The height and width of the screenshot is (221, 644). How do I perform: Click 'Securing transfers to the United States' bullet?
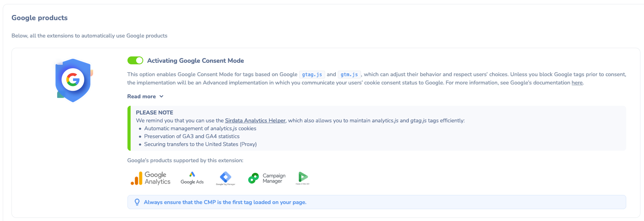200,144
